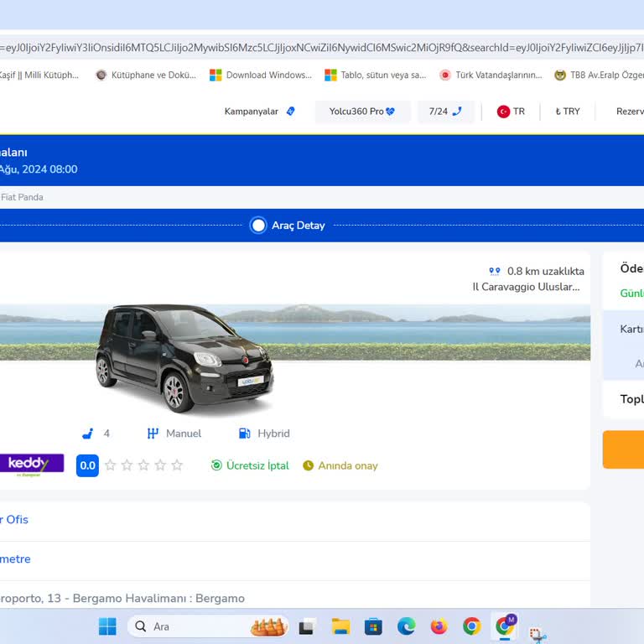Launch Microsoft Edge from the taskbar
Screen dimensions: 644x644
coord(406,626)
